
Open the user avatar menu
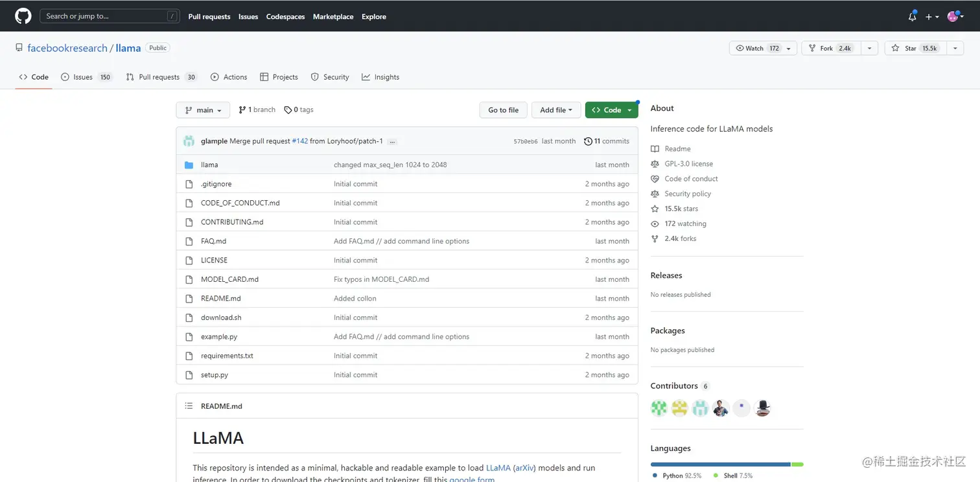tap(956, 17)
